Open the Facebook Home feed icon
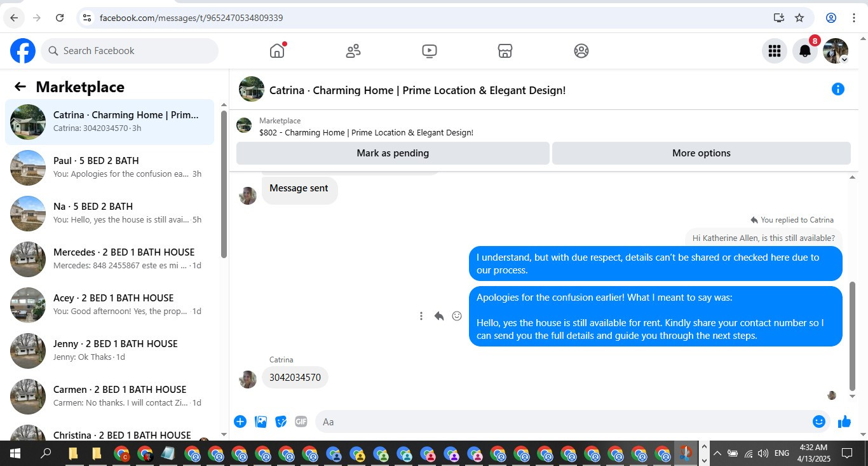Screen dimensions: 868x466 [277, 51]
